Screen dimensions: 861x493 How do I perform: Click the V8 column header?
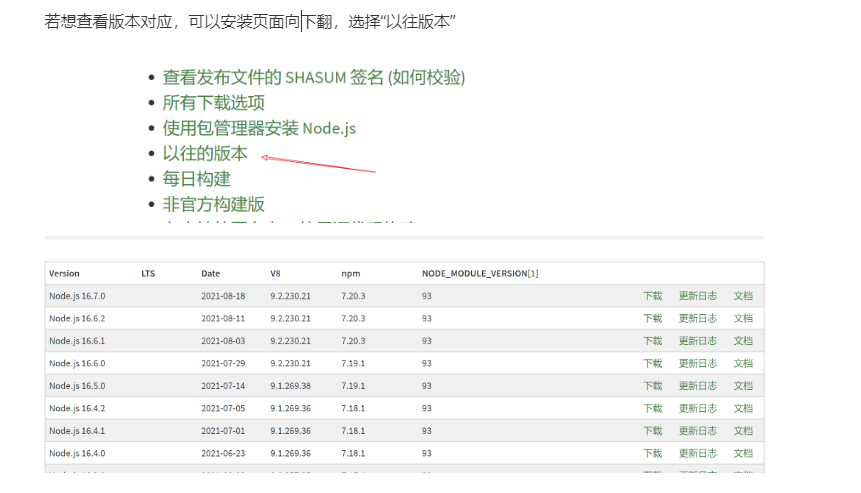click(275, 273)
